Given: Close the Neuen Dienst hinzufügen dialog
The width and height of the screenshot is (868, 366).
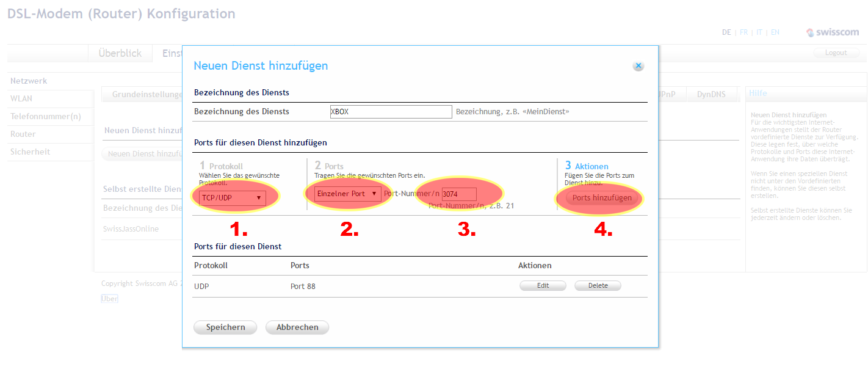Looking at the screenshot, I should [638, 66].
